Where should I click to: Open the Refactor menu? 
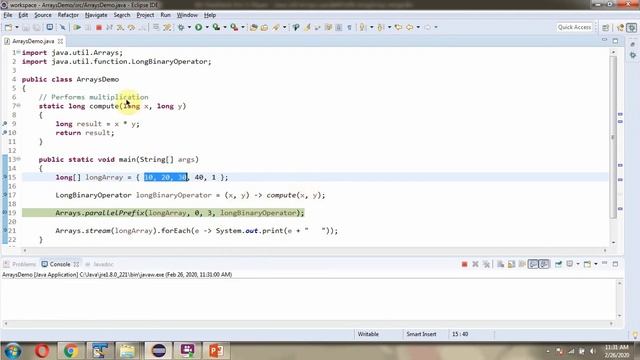point(68,15)
